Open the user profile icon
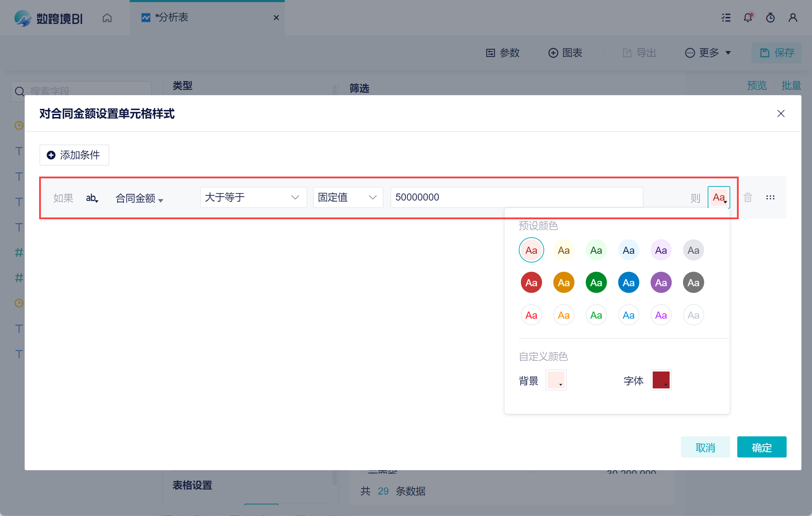This screenshot has width=812, height=516. tap(793, 18)
